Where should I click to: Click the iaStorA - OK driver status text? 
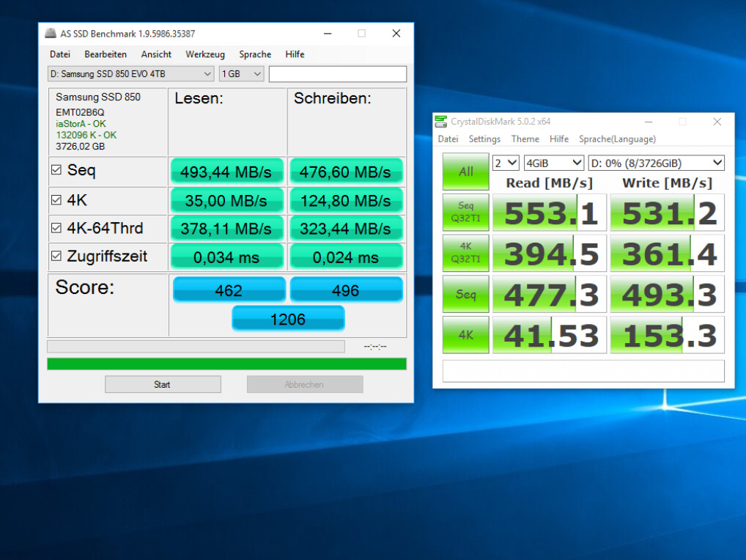[81, 124]
